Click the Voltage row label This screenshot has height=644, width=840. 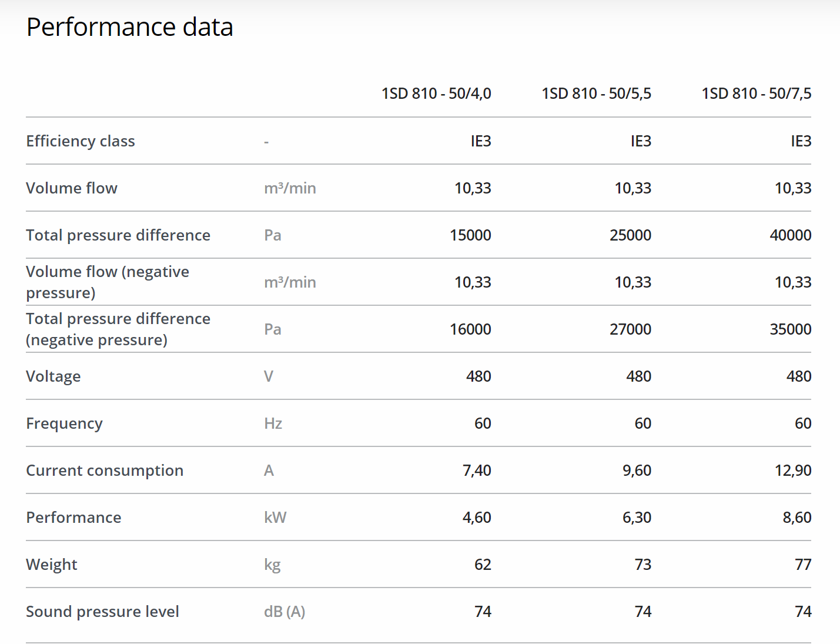[x=53, y=376]
